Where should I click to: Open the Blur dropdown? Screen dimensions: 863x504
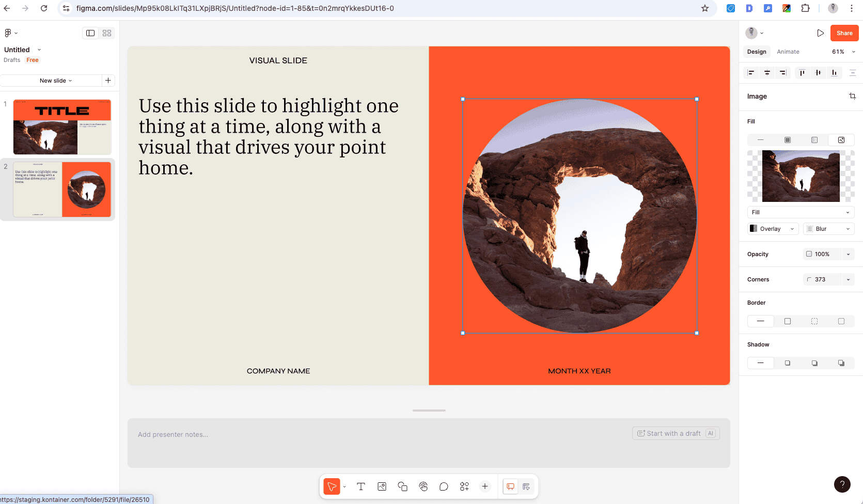coord(828,229)
